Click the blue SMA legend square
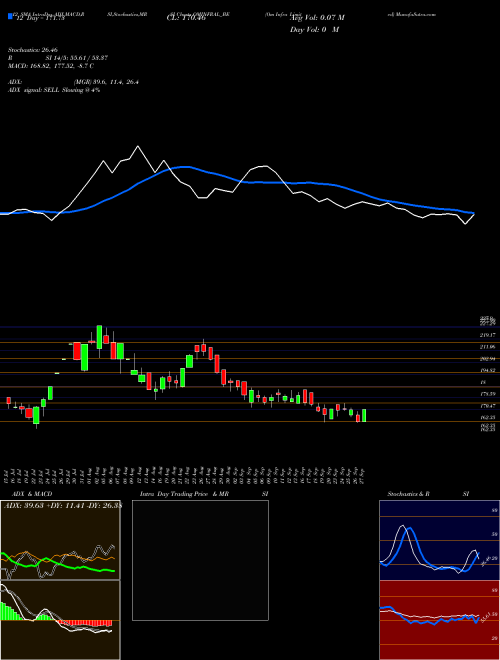The height and width of the screenshot is (660, 500). point(10,17)
